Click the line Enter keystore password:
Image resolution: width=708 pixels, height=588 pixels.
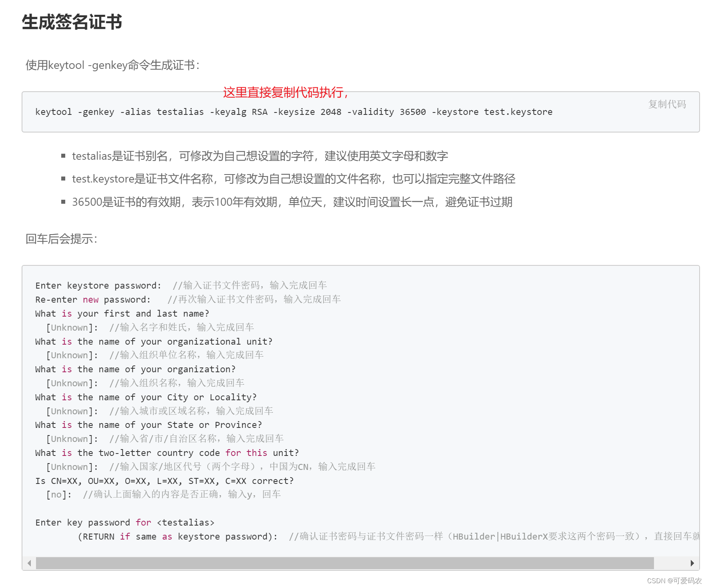[x=181, y=285]
